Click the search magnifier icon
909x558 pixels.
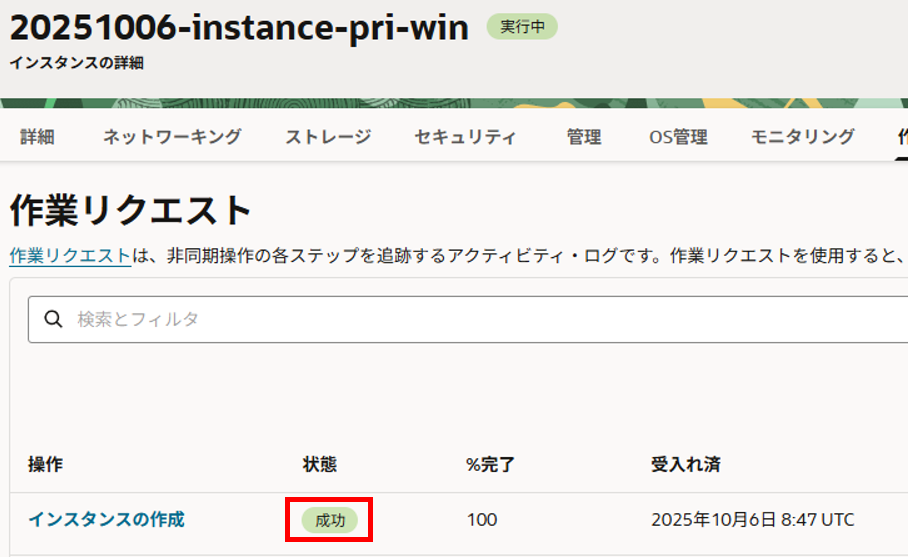[x=53, y=320]
